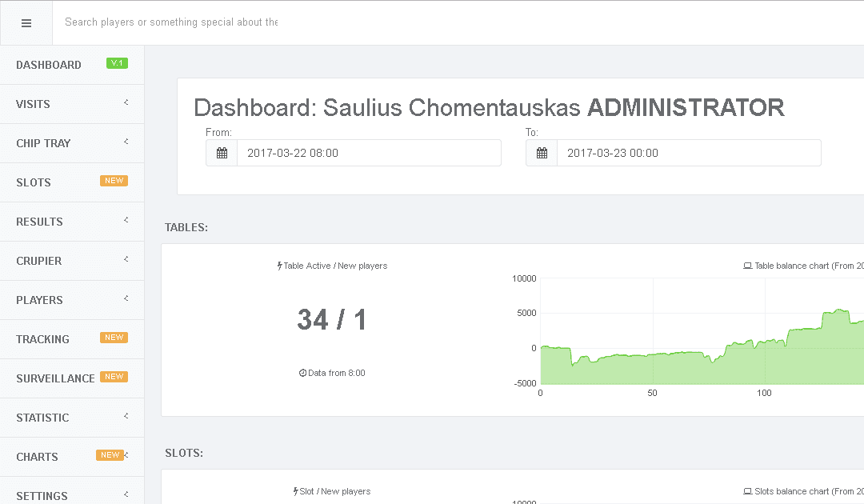The height and width of the screenshot is (504, 864).
Task: Click the NEW badge next to Slots
Action: (x=114, y=181)
